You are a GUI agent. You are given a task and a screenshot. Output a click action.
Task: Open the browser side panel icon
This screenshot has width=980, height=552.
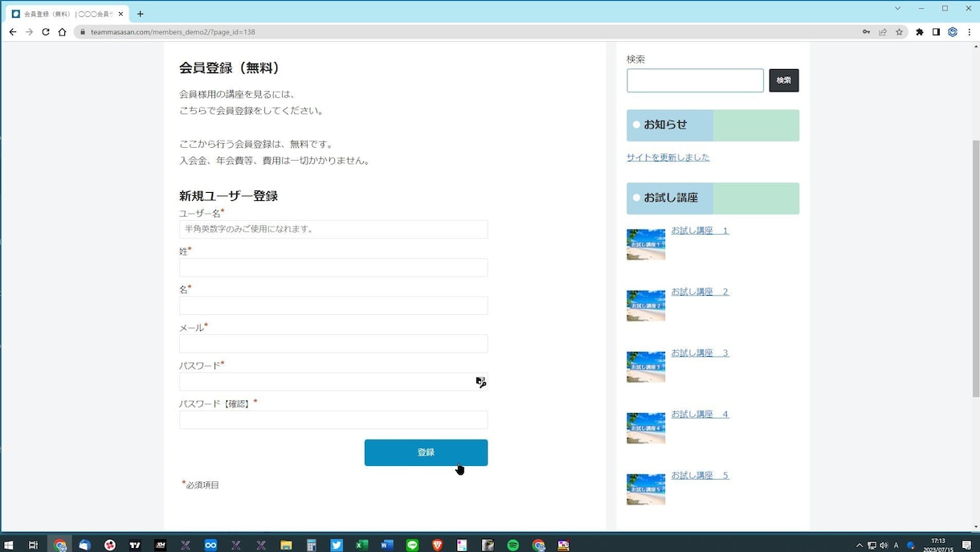[936, 32]
